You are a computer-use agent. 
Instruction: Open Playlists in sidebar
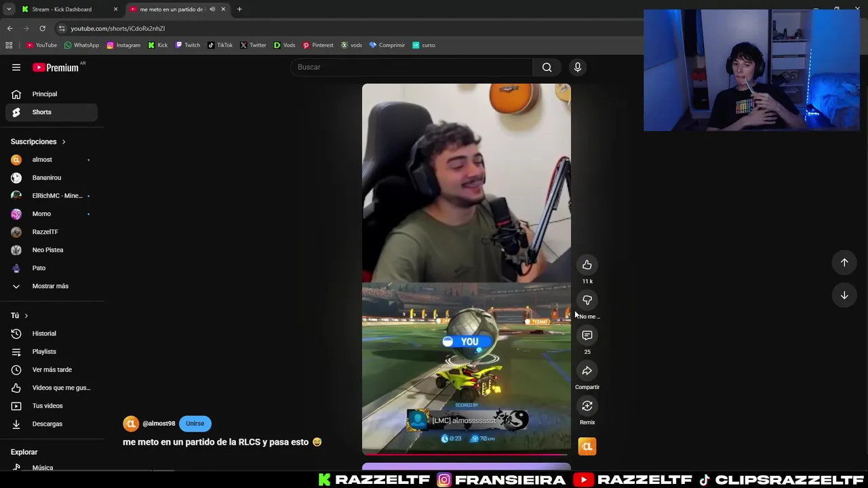[x=52, y=352]
